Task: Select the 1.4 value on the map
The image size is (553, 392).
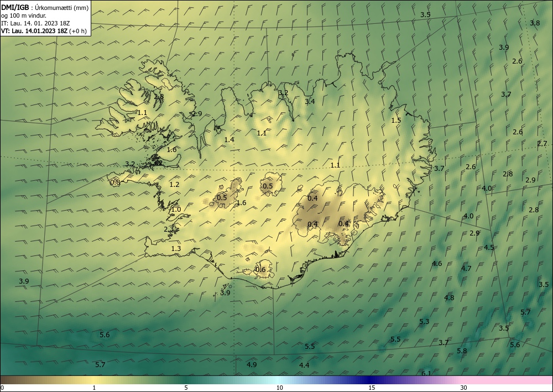Action: (229, 140)
